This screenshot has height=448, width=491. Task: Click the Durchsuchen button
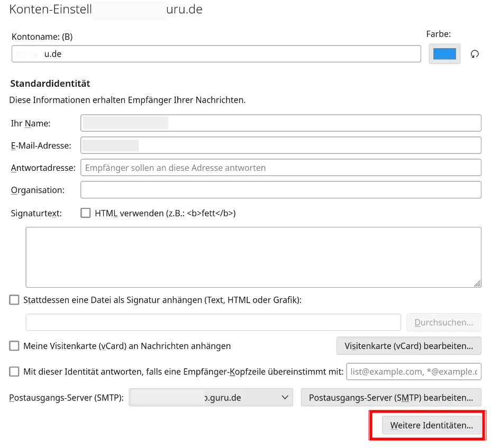pos(443,322)
